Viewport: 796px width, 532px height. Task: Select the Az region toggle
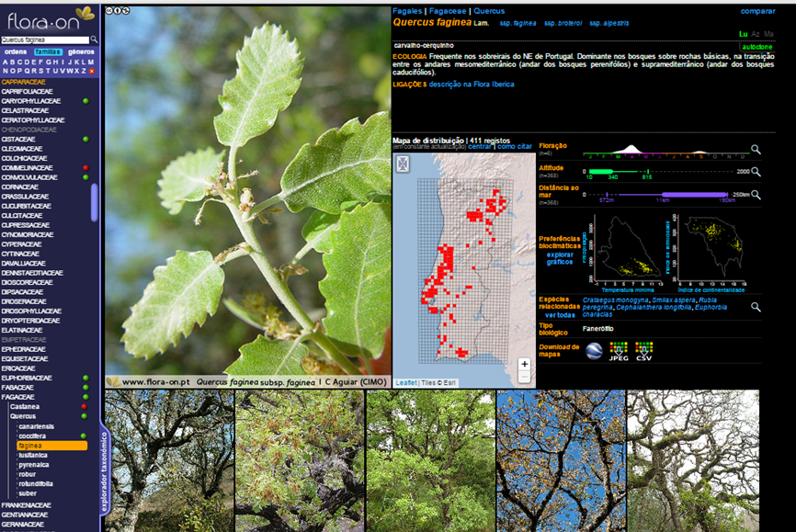756,34
